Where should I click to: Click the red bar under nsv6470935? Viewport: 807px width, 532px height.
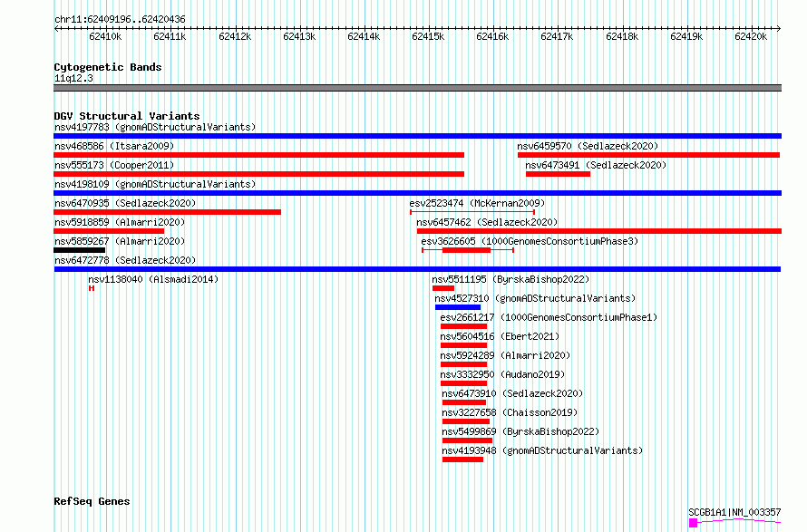(167, 212)
